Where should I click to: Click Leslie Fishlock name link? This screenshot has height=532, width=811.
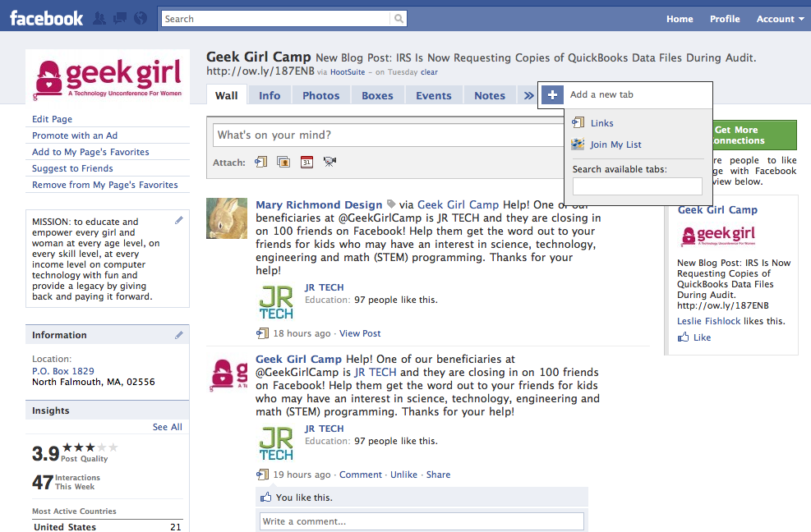click(x=708, y=321)
